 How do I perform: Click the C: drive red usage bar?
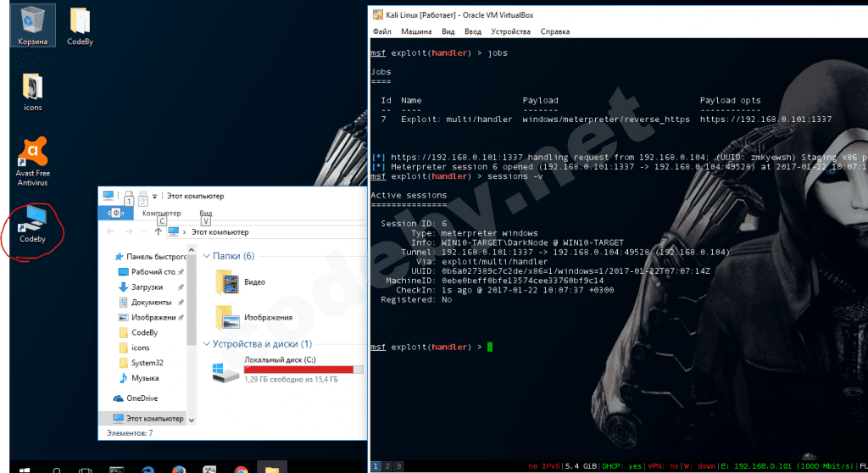coord(303,370)
